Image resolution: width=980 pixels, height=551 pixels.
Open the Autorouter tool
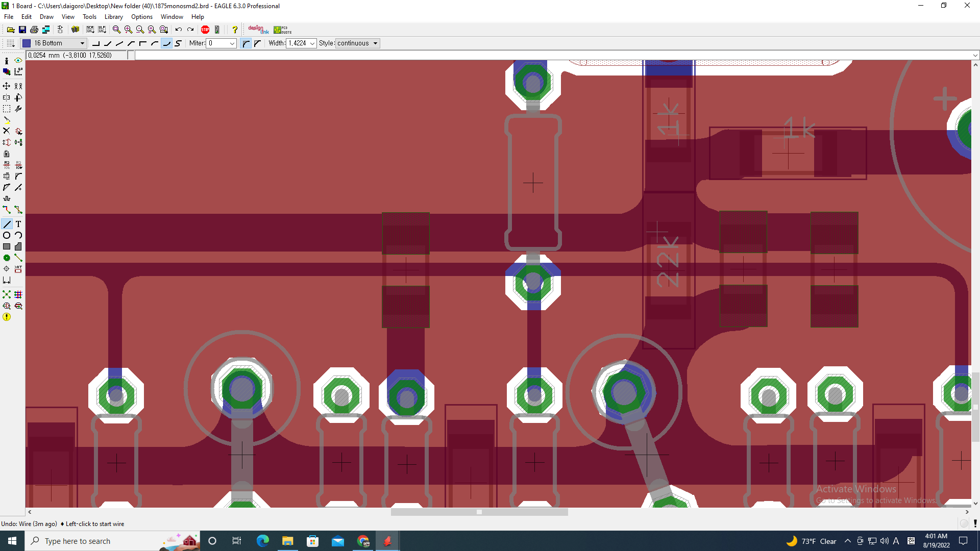18,294
